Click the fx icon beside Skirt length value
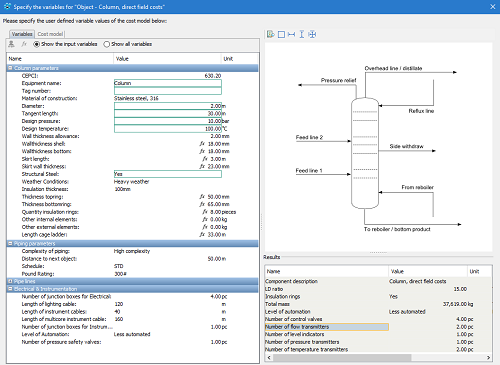 click(205, 159)
